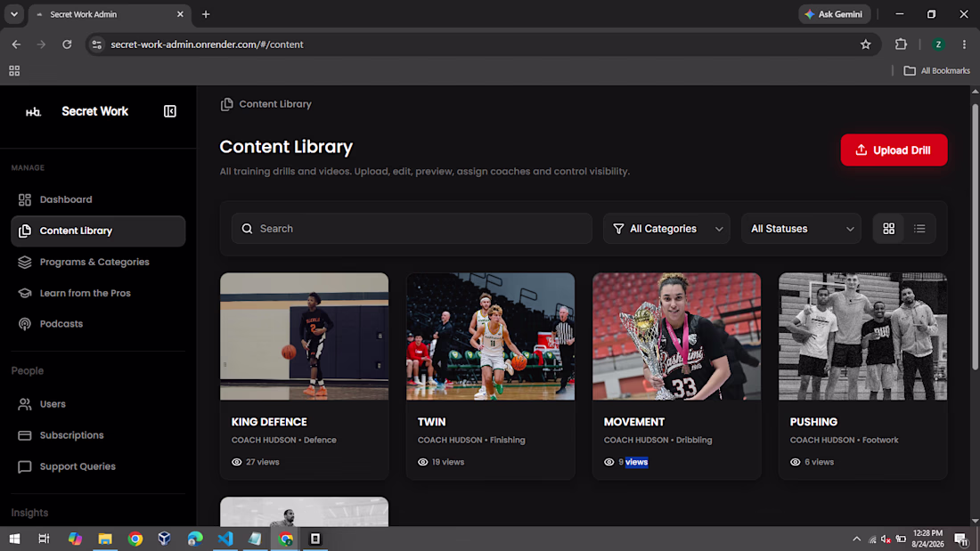
Task: Expand the All Categories filter dropdown
Action: coord(666,229)
